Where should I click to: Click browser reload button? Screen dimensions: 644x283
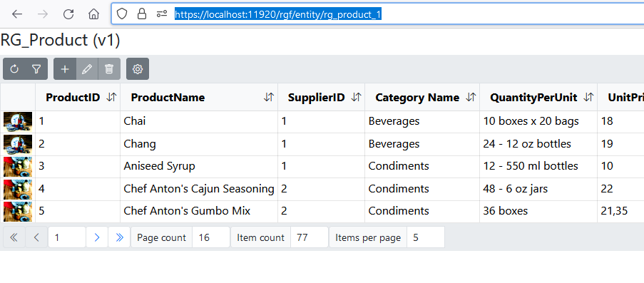click(68, 14)
